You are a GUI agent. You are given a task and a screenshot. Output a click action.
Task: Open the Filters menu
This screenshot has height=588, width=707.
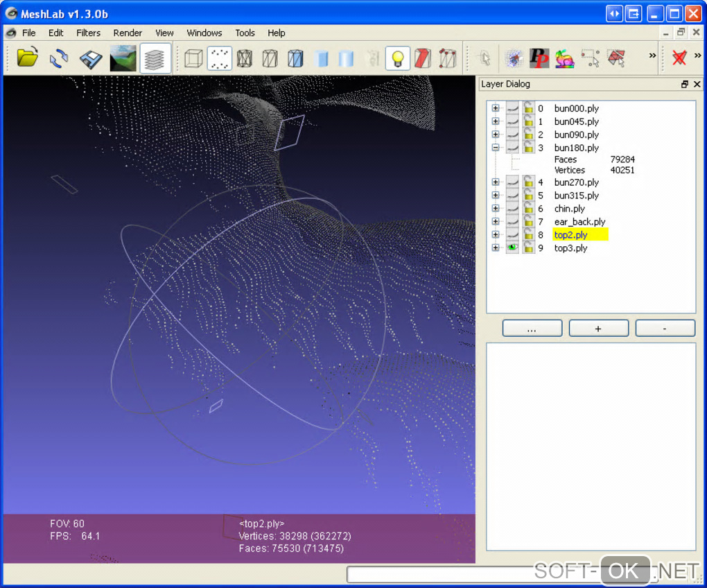tap(88, 33)
